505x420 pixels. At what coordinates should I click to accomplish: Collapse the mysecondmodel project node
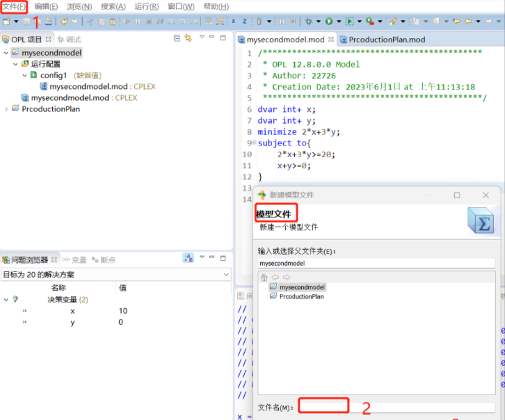point(6,53)
